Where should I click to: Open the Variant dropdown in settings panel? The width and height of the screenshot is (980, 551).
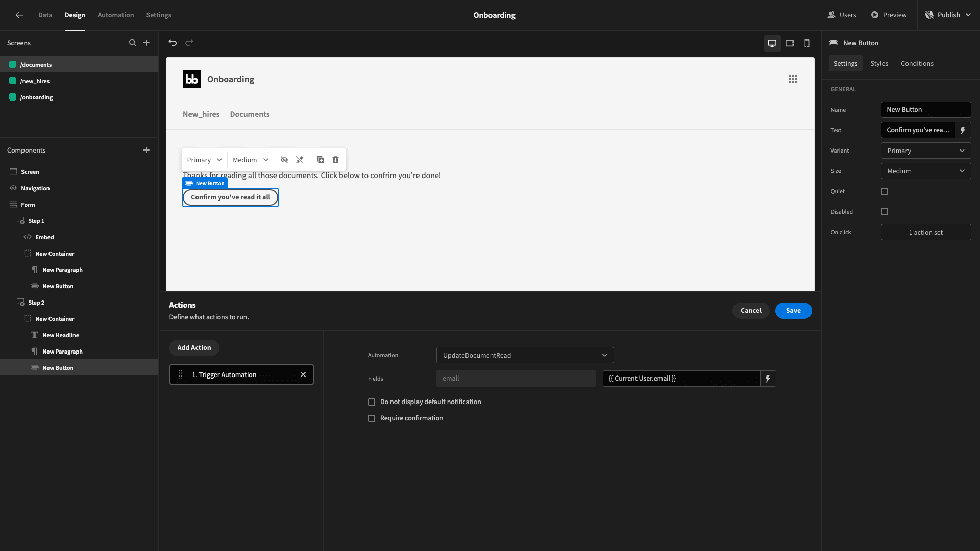[926, 151]
